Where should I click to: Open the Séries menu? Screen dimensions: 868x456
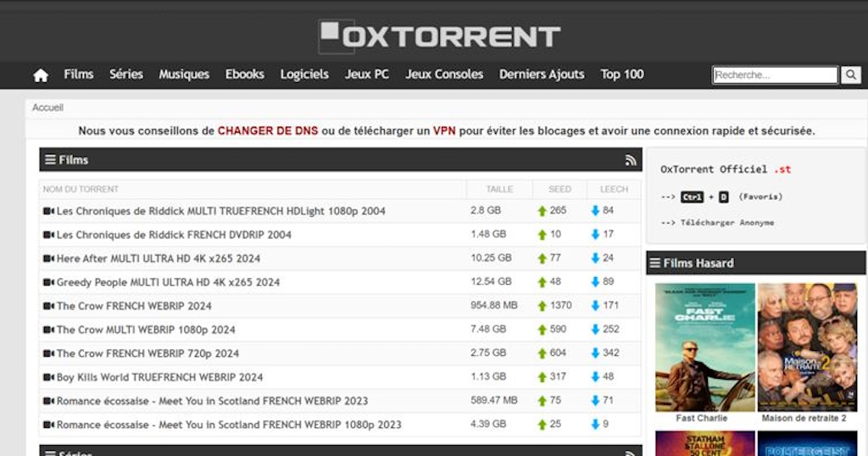tap(126, 74)
